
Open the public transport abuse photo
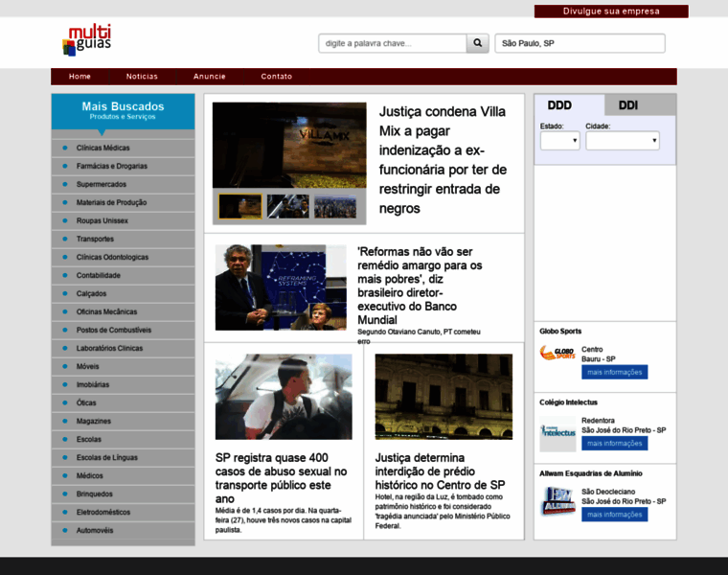tap(284, 397)
